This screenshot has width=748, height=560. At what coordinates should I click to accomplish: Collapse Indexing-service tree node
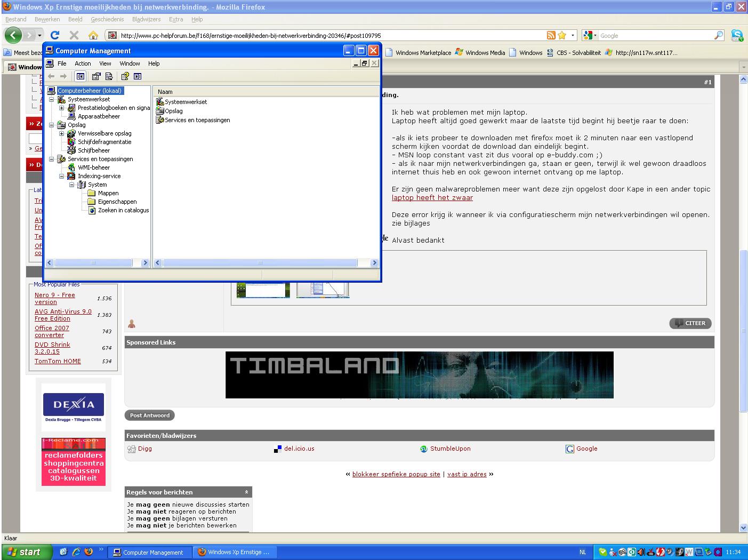click(x=62, y=176)
